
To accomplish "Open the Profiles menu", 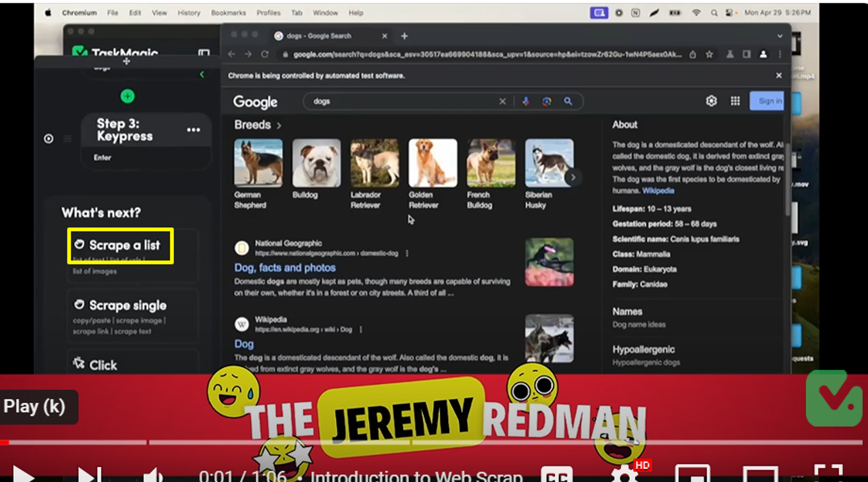I will tap(268, 13).
